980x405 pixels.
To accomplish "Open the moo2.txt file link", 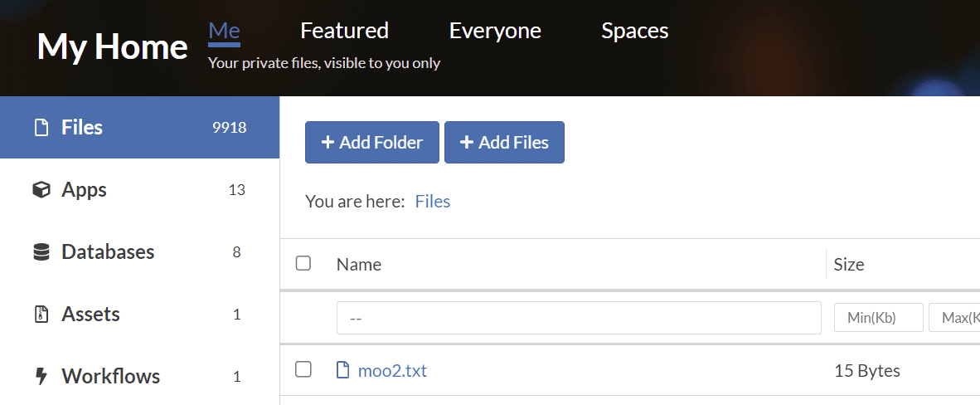I will pyautogui.click(x=392, y=370).
